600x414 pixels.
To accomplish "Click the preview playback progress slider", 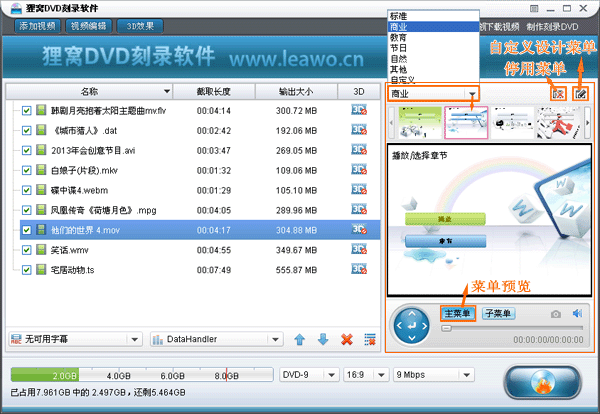I will [512, 328].
